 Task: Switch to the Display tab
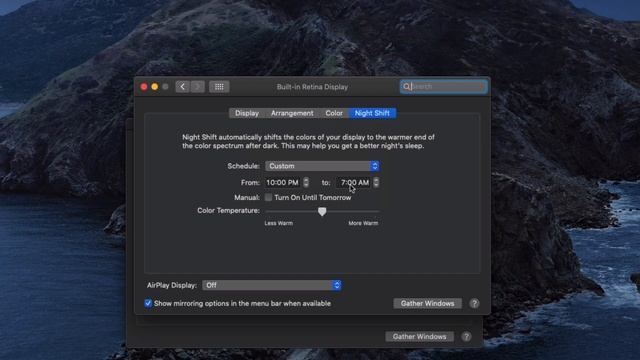(247, 113)
